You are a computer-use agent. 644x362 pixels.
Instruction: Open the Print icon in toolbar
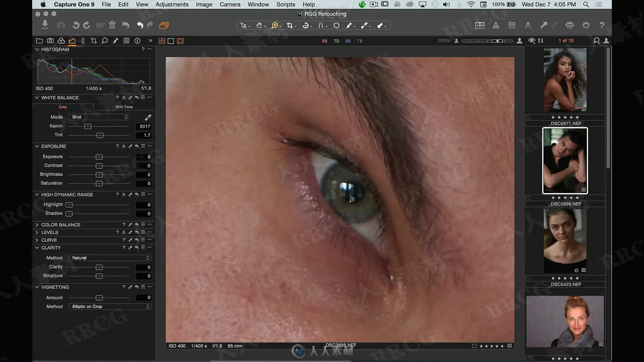pyautogui.click(x=570, y=25)
